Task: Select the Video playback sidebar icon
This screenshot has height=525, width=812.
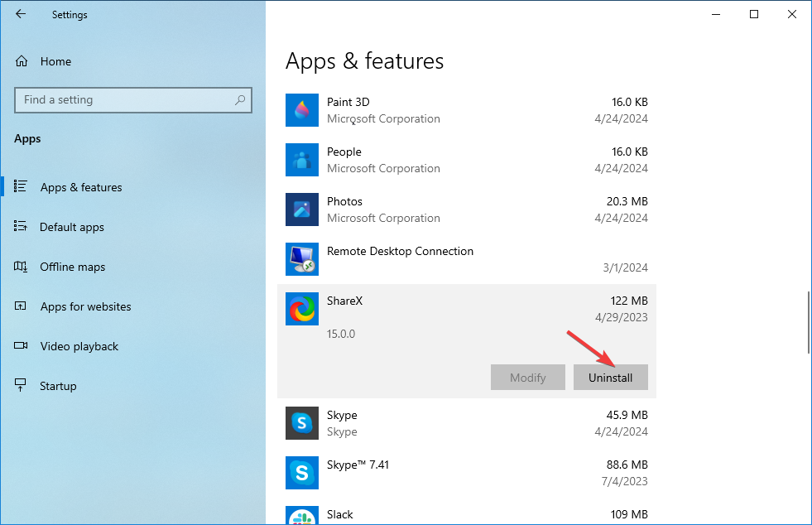Action: pyautogui.click(x=20, y=345)
